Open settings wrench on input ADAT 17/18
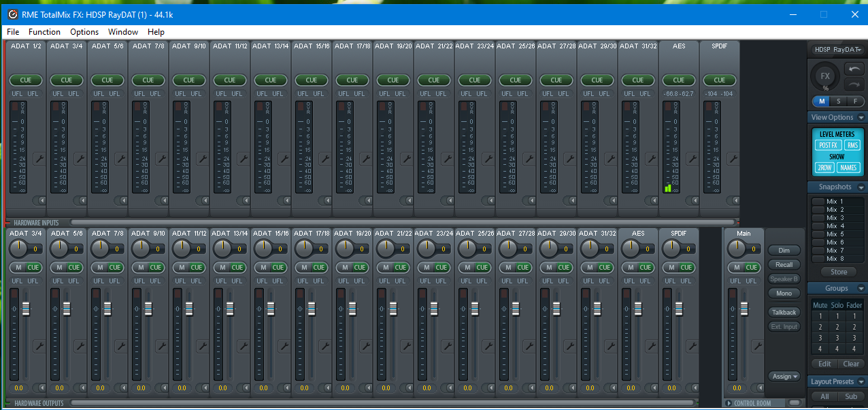 [365, 159]
